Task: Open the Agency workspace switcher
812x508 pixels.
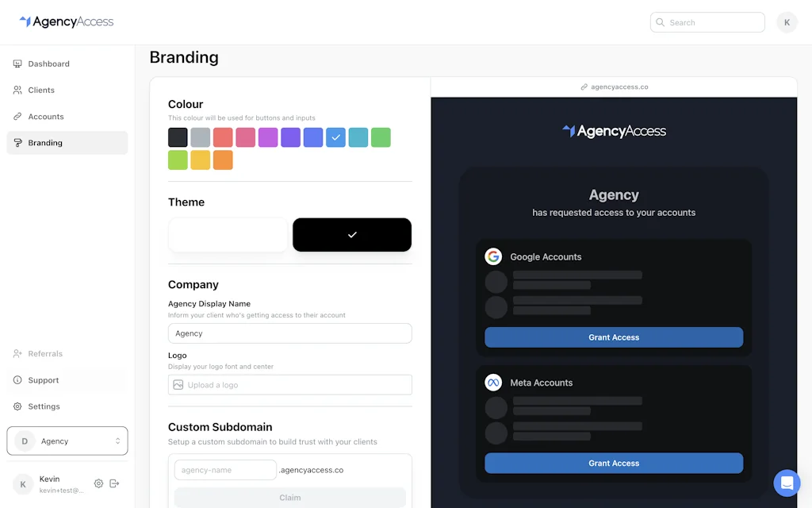Action: point(67,441)
